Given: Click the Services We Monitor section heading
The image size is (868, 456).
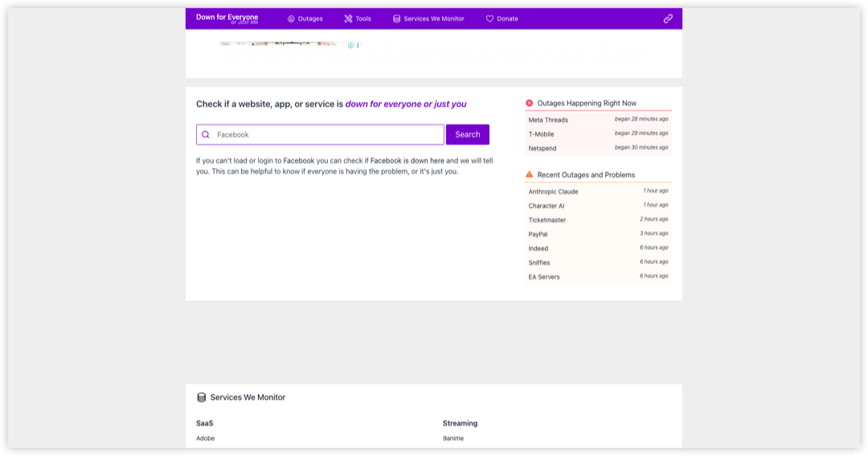Looking at the screenshot, I should click(x=248, y=397).
